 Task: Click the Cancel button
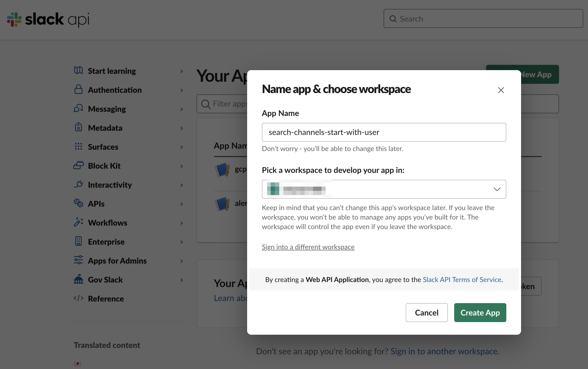click(x=427, y=313)
